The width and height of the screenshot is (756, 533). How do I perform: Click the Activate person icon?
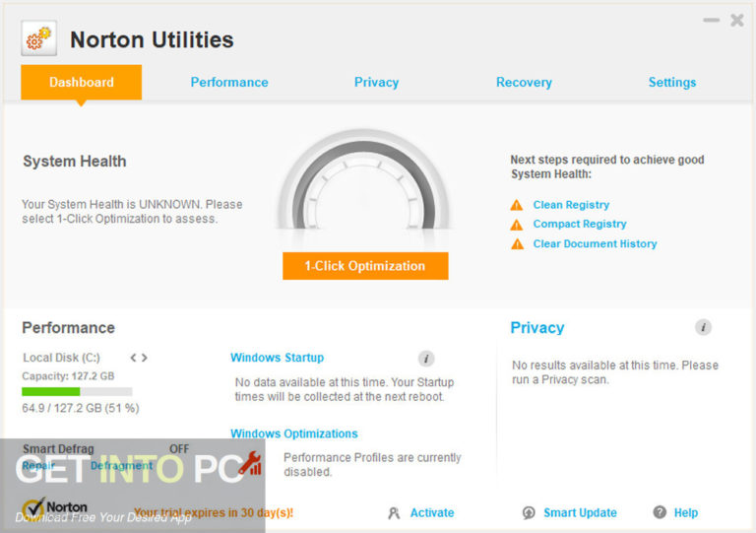[394, 513]
